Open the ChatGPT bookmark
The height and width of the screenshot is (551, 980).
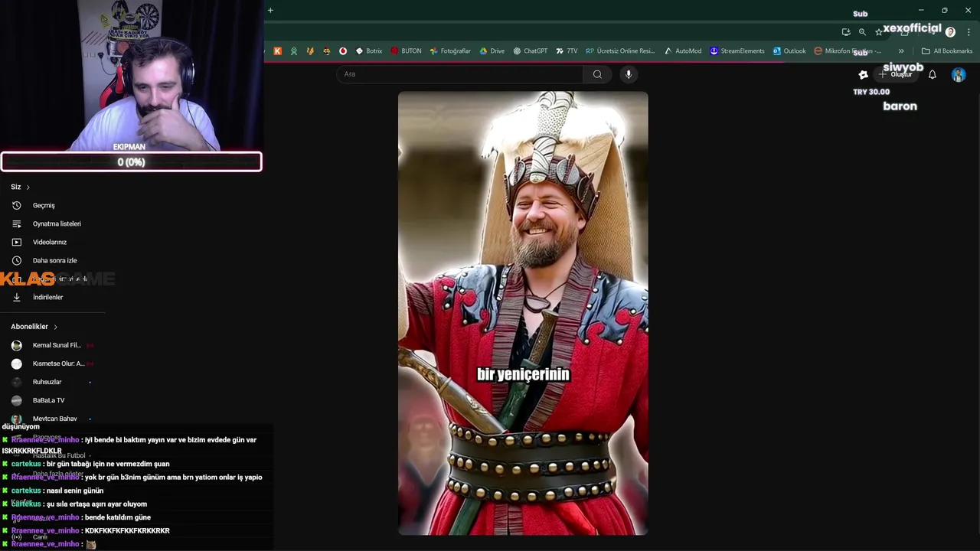[530, 51]
